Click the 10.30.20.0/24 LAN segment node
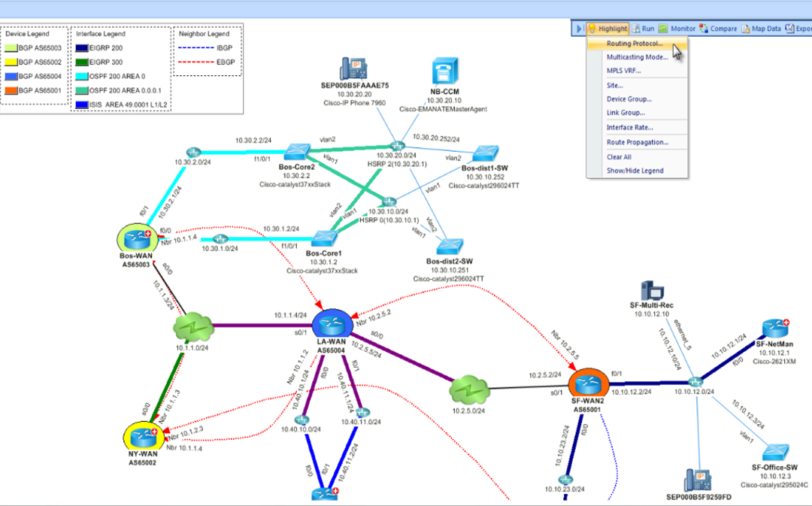This screenshot has height=506, width=812. tap(397, 146)
